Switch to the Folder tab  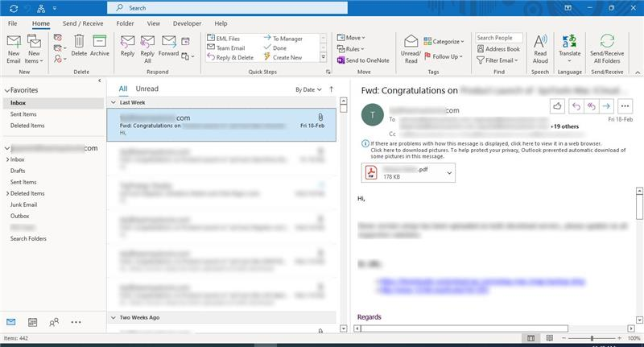[125, 23]
